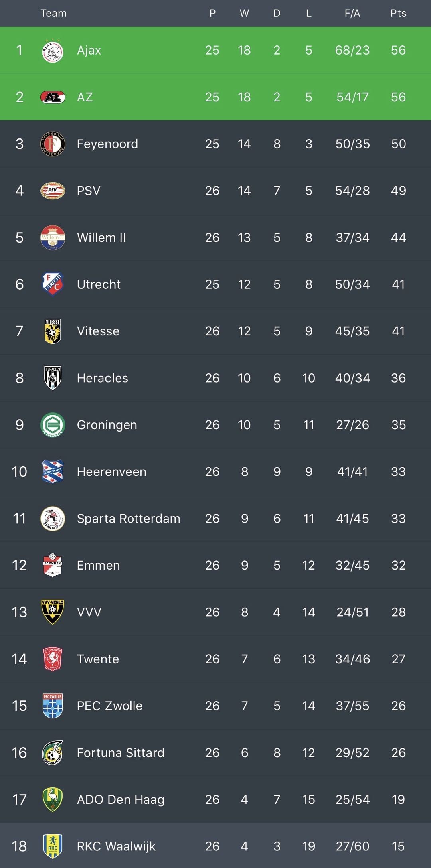Screen dimensions: 431x868
Task: Open the Vitesse club badge
Action: coord(53,331)
